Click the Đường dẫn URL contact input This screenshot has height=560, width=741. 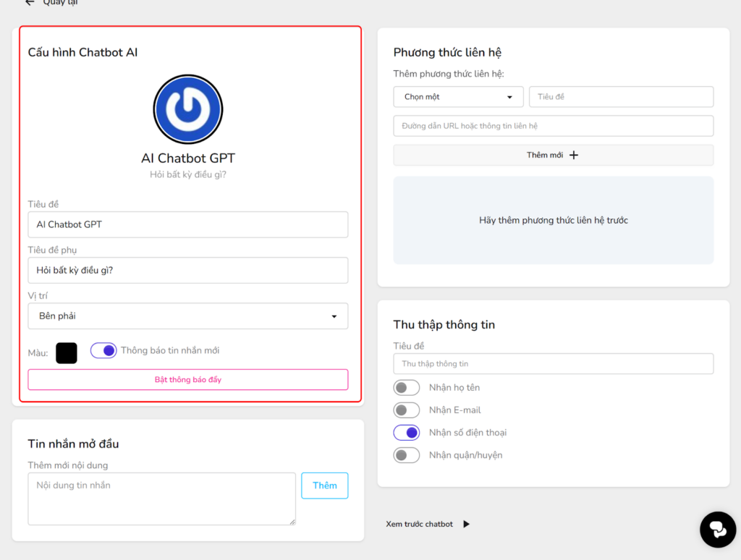(554, 126)
